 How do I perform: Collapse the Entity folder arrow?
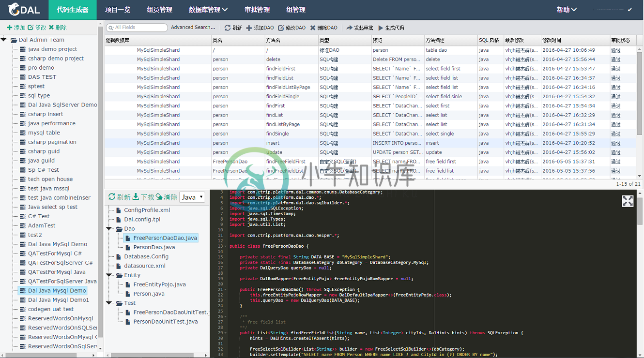[x=109, y=275]
